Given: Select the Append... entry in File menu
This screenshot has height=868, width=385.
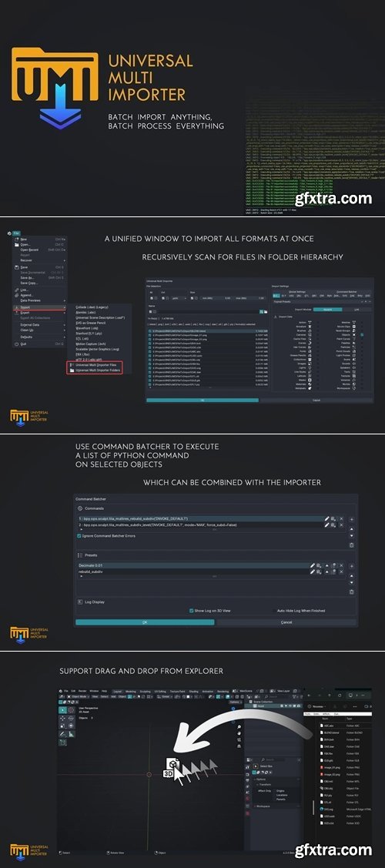Looking at the screenshot, I should (x=40, y=295).
